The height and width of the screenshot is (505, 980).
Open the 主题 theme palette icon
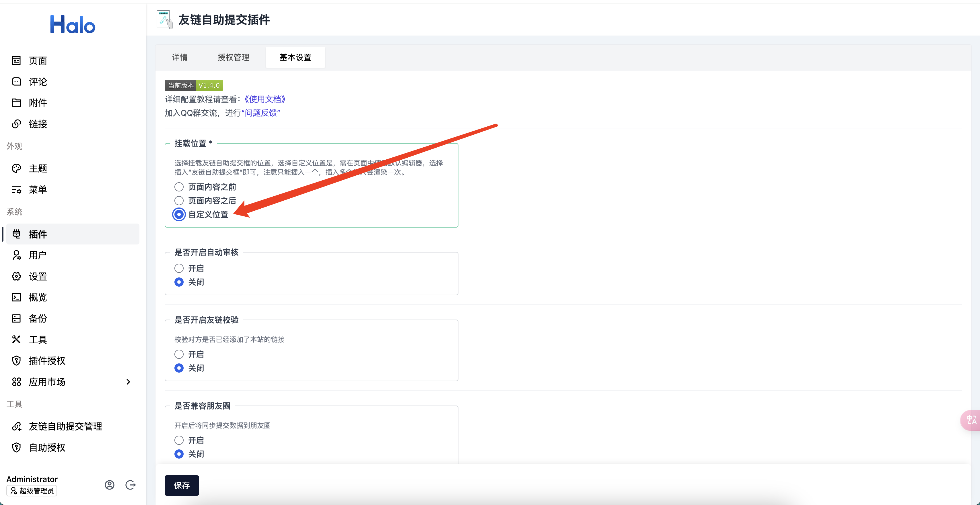(x=16, y=168)
